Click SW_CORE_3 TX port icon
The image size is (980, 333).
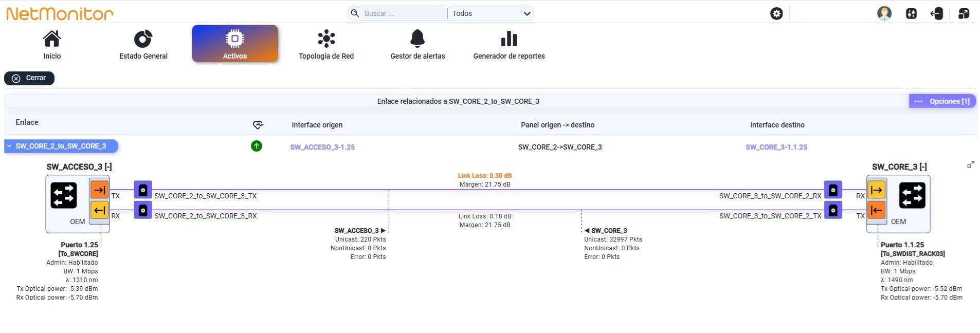click(877, 210)
